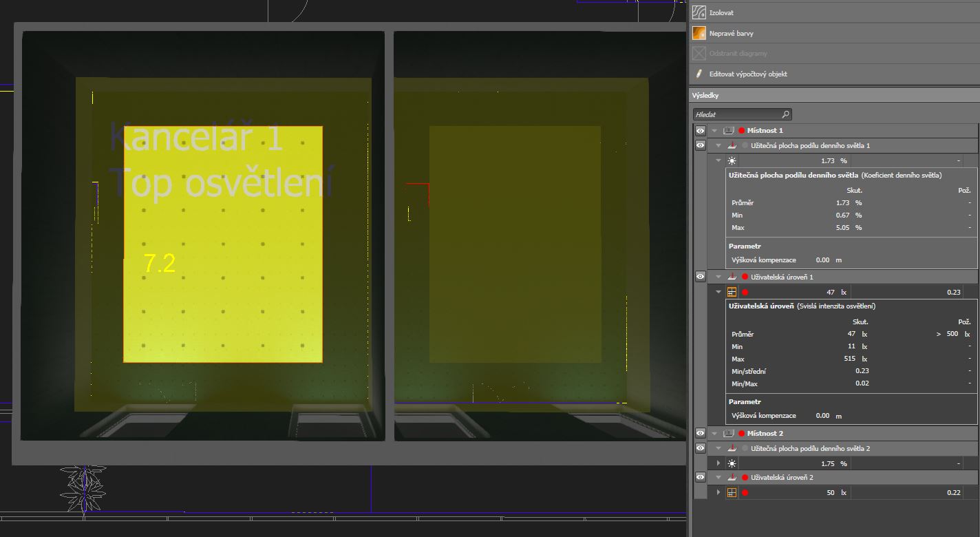Click the Kancelář 1 room label in viewport
The height and width of the screenshot is (537, 980).
point(196,138)
